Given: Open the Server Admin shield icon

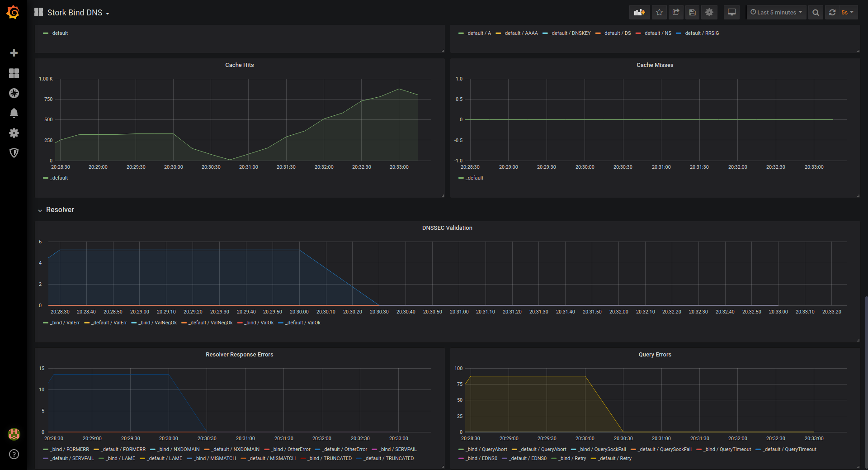Looking at the screenshot, I should (14, 153).
